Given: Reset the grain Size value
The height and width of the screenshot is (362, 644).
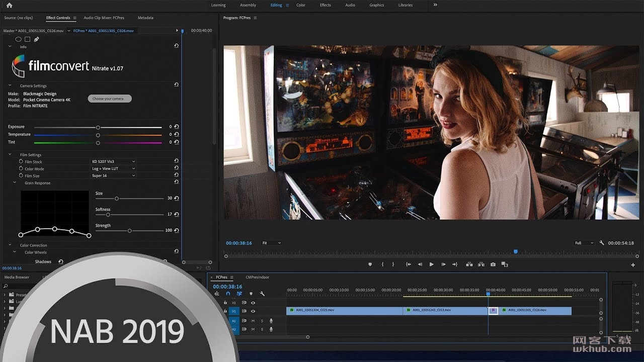Looking at the screenshot, I should pos(177,198).
